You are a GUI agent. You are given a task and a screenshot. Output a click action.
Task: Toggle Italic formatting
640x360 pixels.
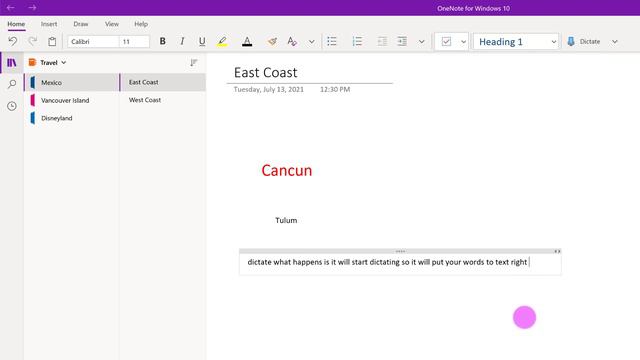pos(182,41)
